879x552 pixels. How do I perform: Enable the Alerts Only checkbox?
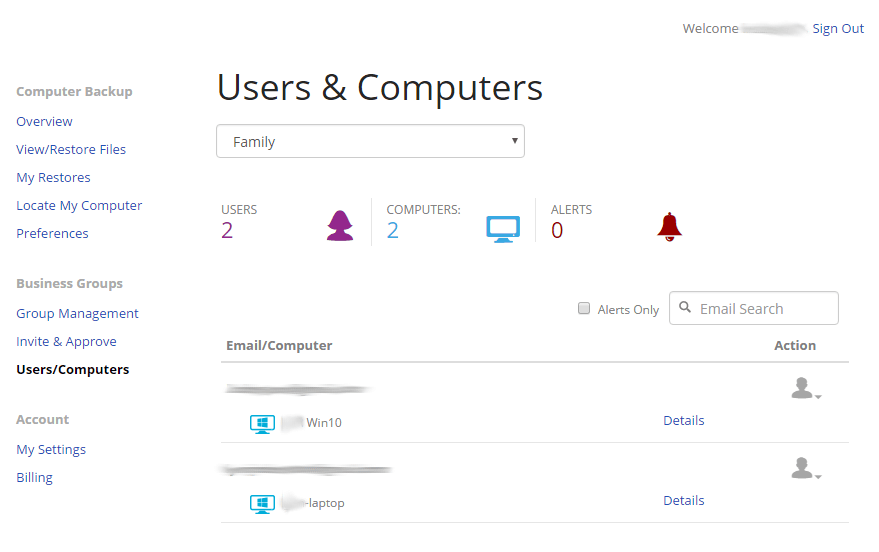pos(584,309)
